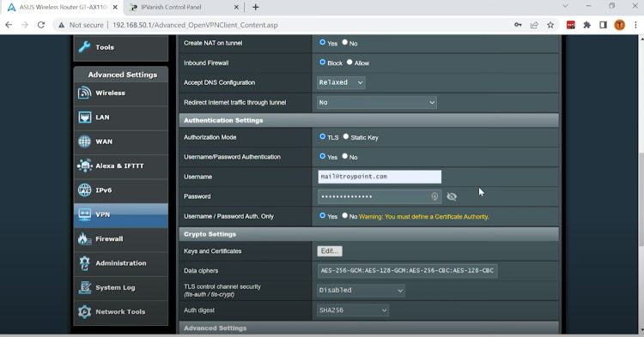Open the Extensions puzzle icon
644x337 pixels.
[x=587, y=25]
